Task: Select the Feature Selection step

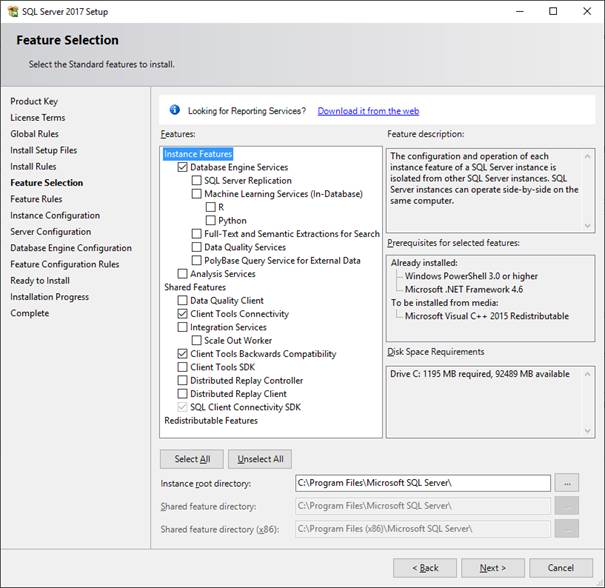Action: point(47,183)
